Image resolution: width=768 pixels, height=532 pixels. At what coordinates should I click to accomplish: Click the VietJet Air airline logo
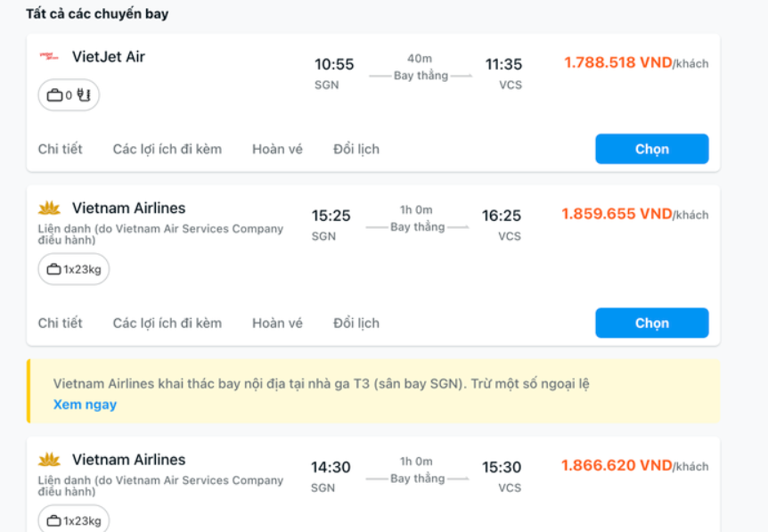click(48, 57)
